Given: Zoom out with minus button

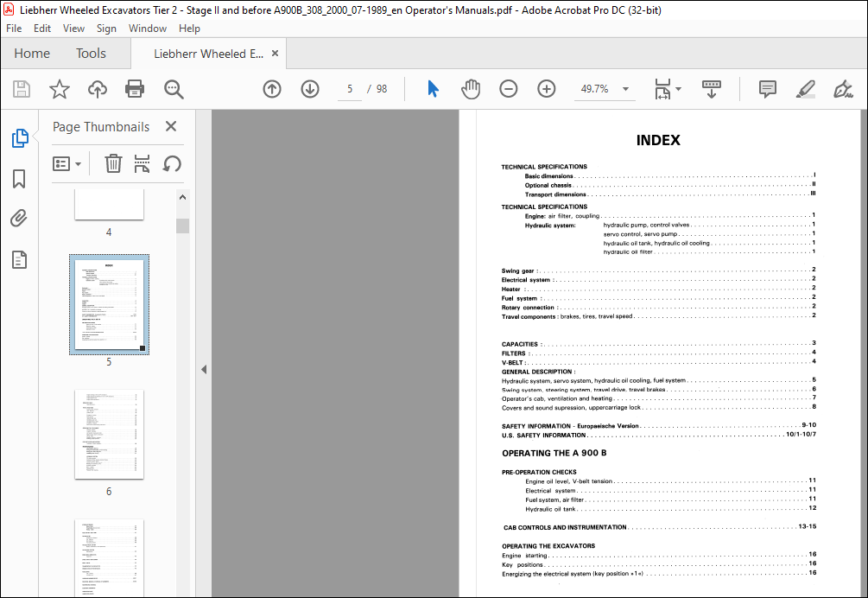Looking at the screenshot, I should pyautogui.click(x=508, y=89).
